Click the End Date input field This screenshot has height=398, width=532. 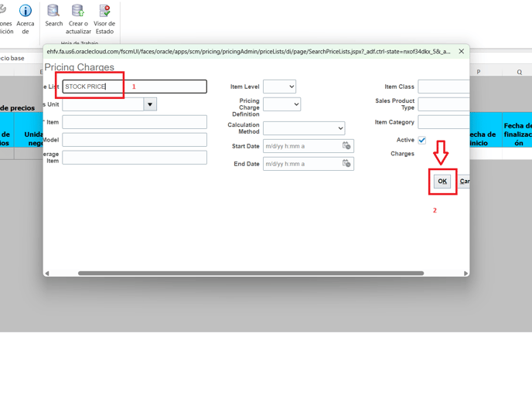[302, 164]
